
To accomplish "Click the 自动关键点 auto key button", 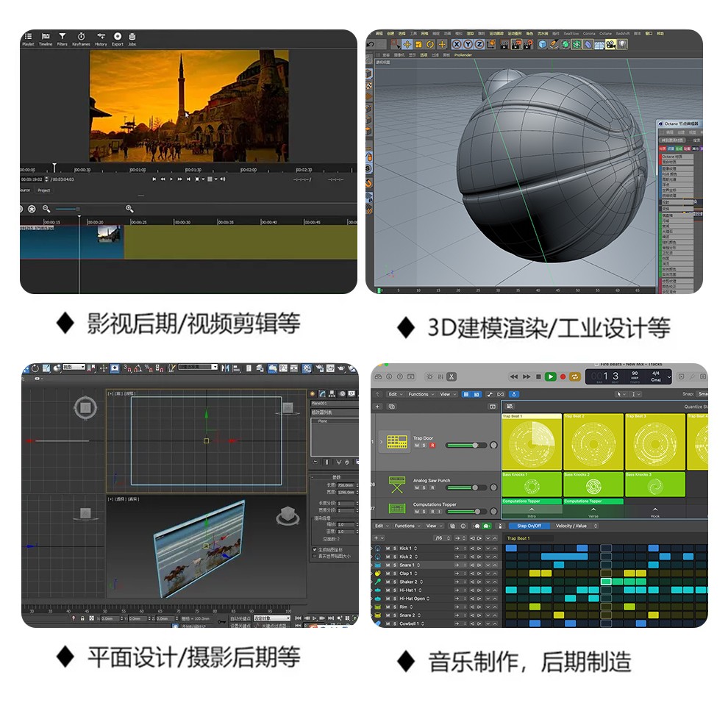I will click(240, 619).
